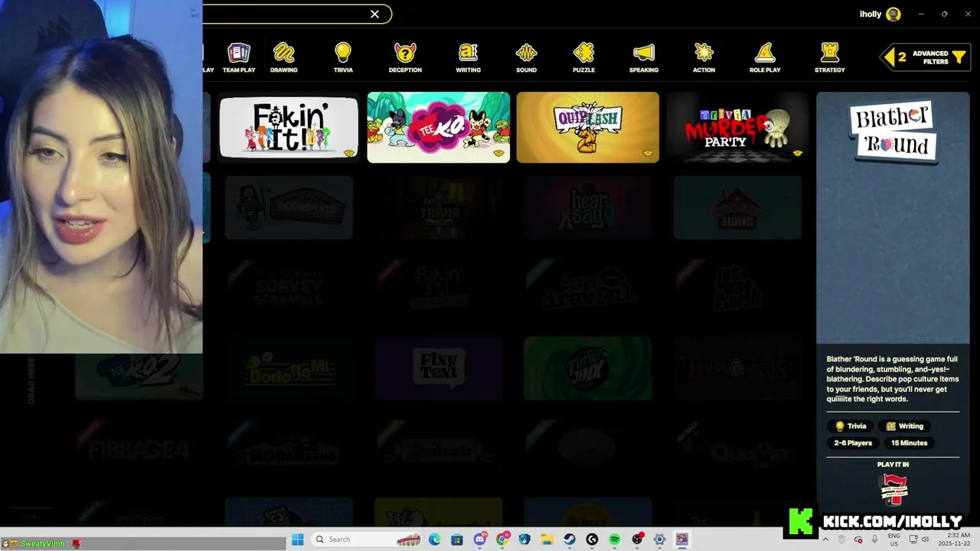
Task: Open the party pack icon under Play It In
Action: pos(893,489)
